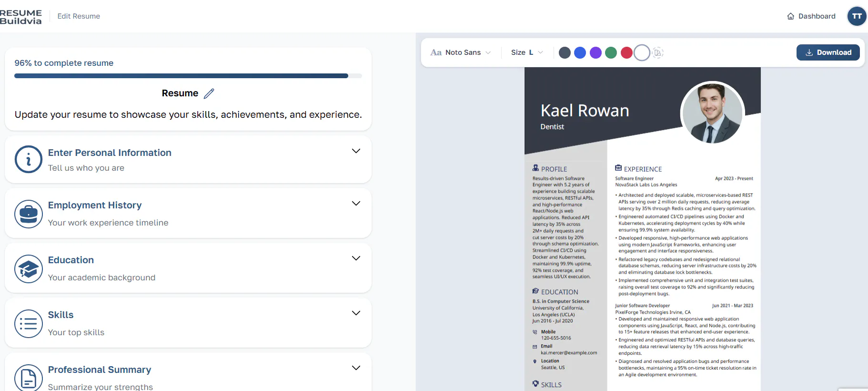Select the white color swatch

642,52
